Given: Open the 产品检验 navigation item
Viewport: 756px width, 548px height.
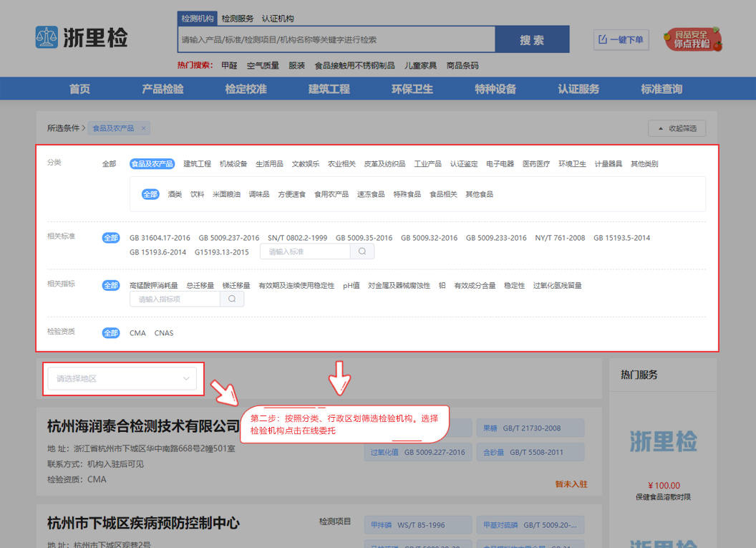Looking at the screenshot, I should click(163, 89).
